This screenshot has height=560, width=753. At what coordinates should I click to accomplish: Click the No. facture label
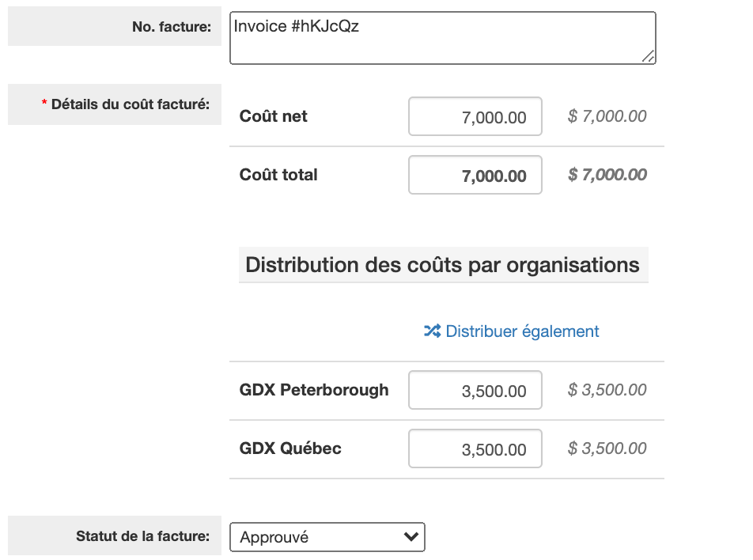[170, 26]
